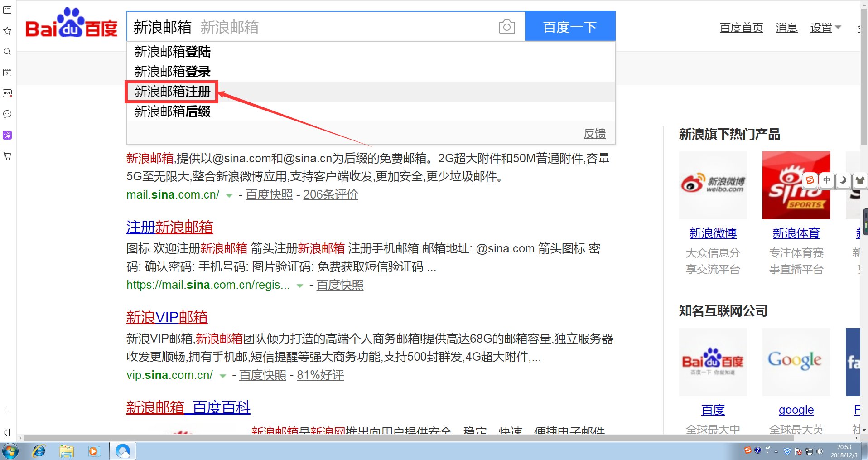868x460 pixels.
Task: Open the camera search icon in search box
Action: 506,26
